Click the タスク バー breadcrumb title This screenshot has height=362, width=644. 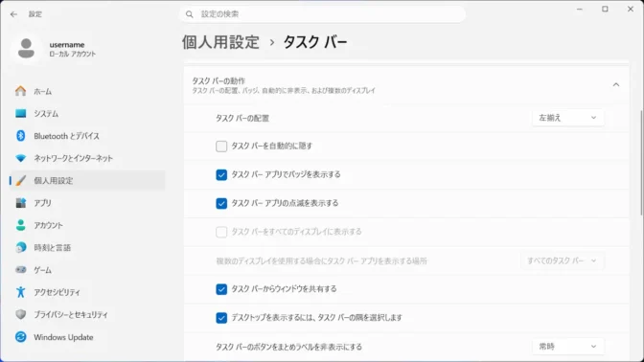[315, 42]
